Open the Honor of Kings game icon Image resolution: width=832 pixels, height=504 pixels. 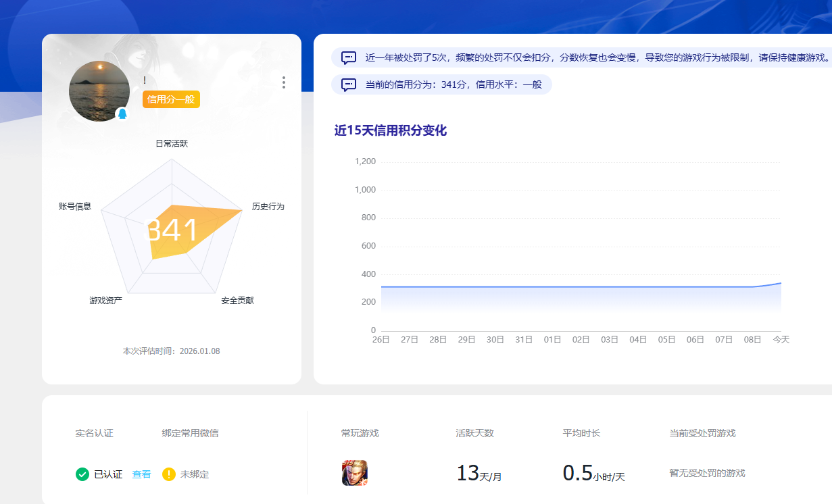[x=351, y=473]
